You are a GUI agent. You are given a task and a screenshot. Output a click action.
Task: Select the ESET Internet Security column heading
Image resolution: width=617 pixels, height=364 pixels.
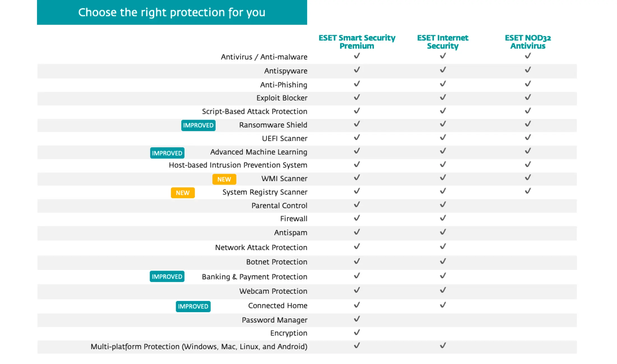(x=443, y=42)
